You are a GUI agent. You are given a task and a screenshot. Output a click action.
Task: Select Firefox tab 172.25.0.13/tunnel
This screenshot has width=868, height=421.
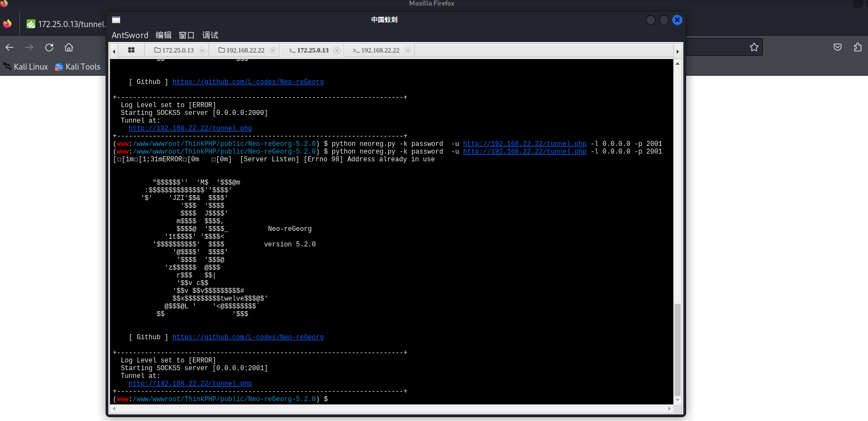pyautogui.click(x=65, y=24)
